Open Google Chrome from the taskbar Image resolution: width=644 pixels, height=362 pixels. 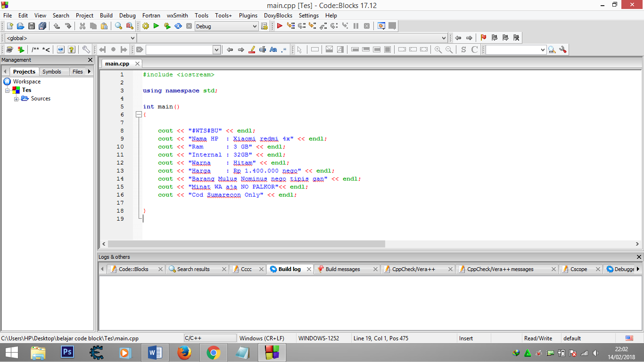[214, 353]
